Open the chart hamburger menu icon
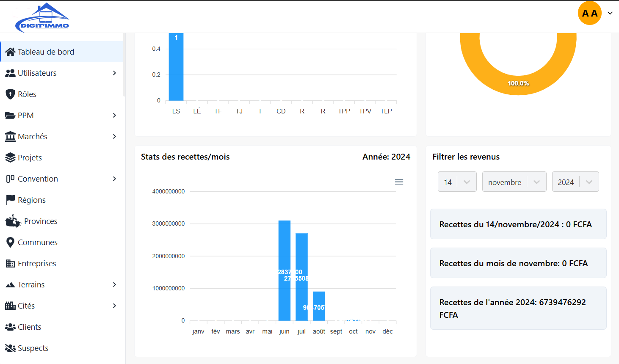619x364 pixels. 399,182
